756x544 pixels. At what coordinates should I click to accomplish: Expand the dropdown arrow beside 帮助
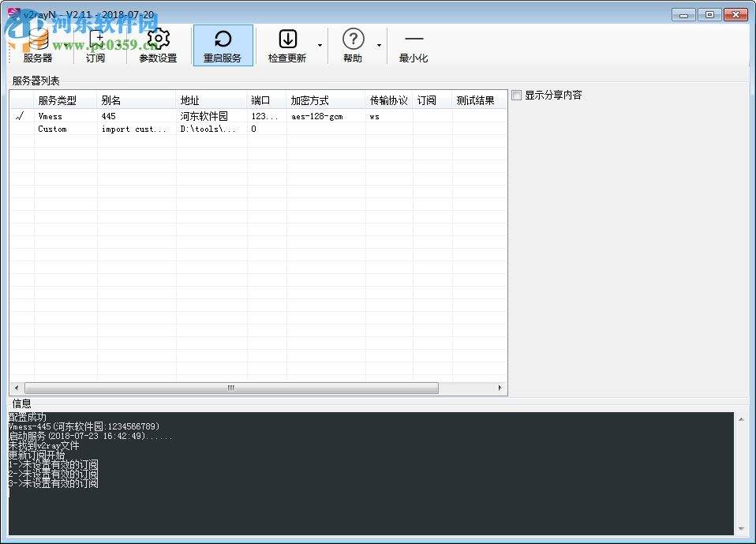[379, 46]
